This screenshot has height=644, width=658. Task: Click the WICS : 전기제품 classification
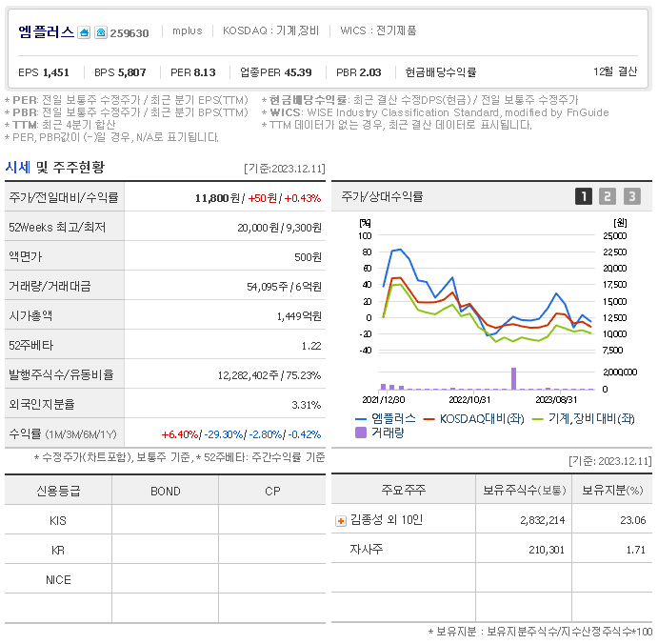[x=378, y=30]
